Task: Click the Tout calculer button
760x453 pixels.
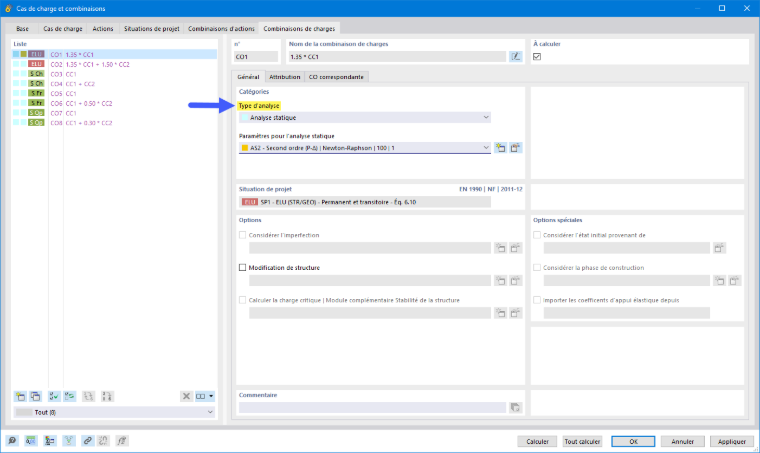Action: [582, 441]
